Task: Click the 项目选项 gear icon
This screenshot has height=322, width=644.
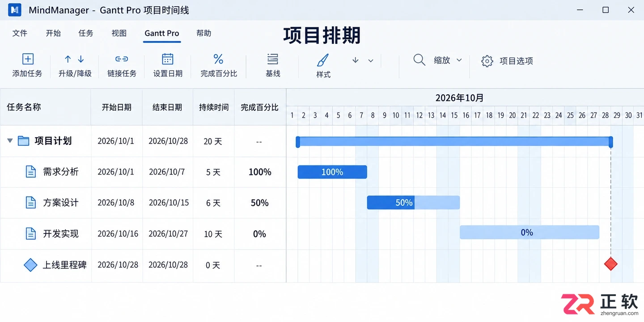Action: pos(487,61)
